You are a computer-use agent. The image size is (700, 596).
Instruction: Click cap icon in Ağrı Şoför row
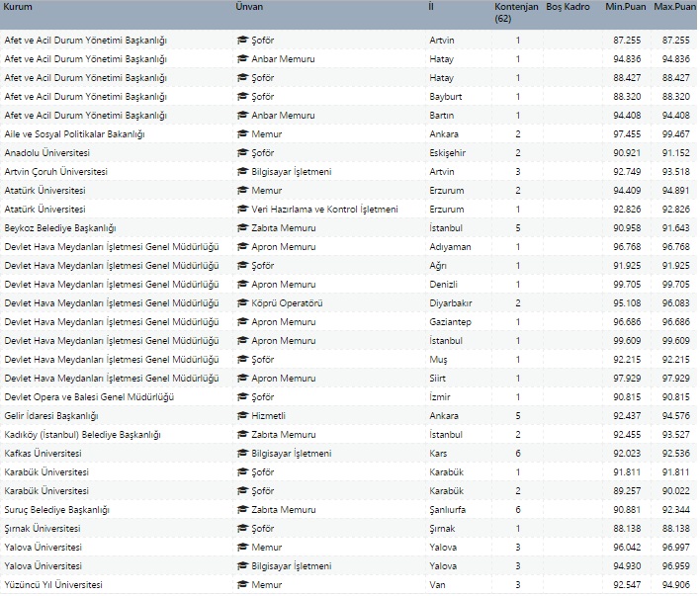242,266
